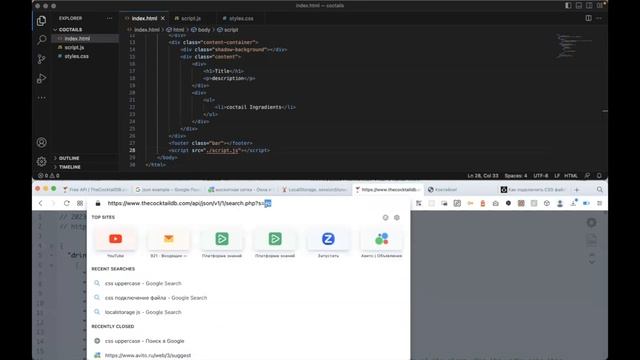640x360 pixels.
Task: Open the browser camera snapshot toolbar icon
Action: [x=496, y=203]
